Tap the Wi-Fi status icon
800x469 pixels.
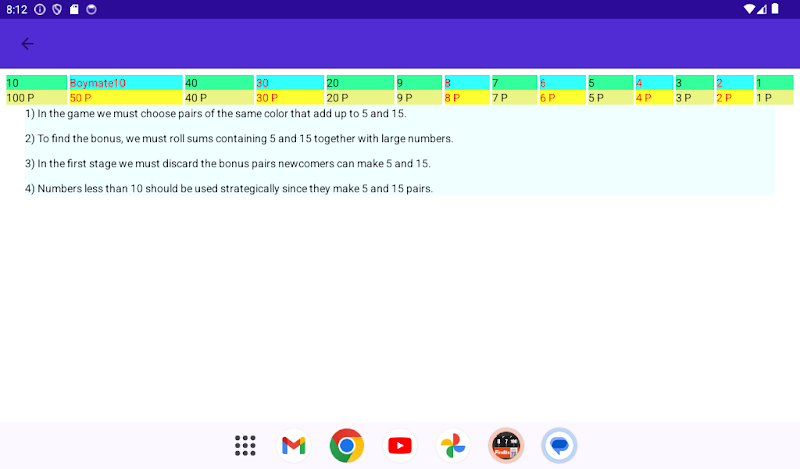[x=750, y=9]
